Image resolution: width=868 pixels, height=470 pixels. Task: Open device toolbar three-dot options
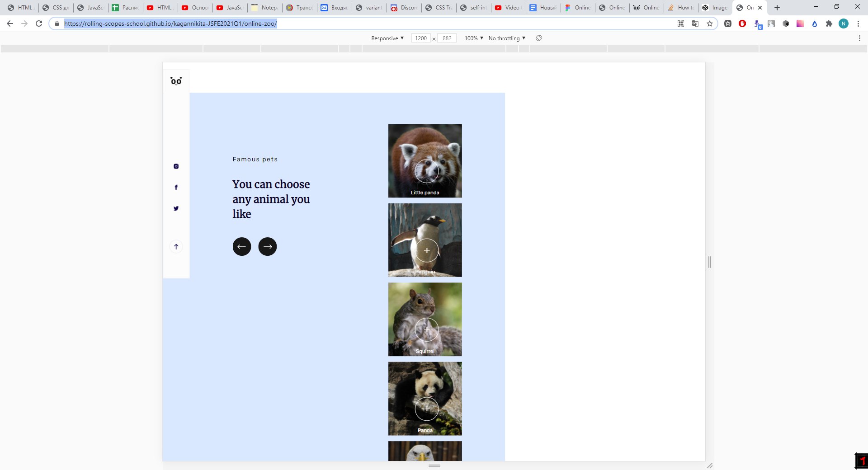pyautogui.click(x=859, y=38)
